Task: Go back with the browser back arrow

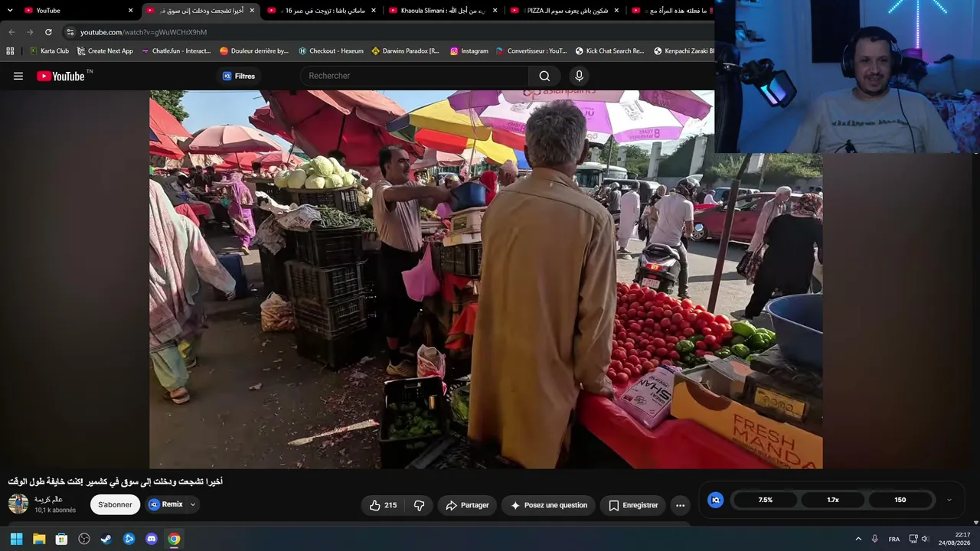Action: [11, 32]
